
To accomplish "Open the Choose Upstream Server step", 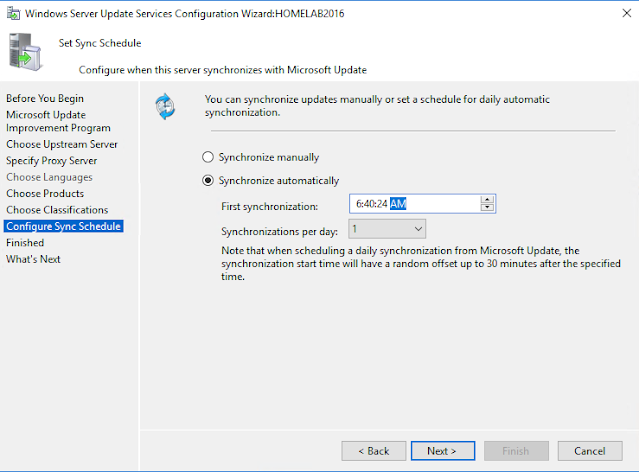I will pyautogui.click(x=62, y=144).
